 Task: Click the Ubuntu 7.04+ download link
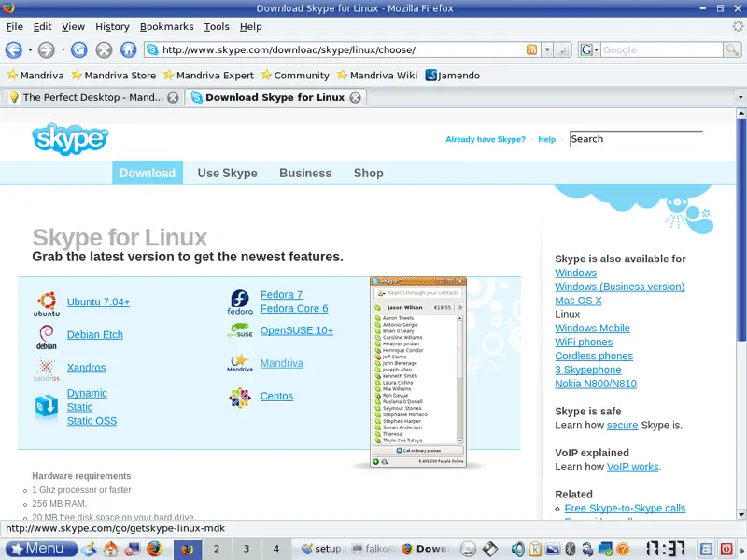point(98,301)
